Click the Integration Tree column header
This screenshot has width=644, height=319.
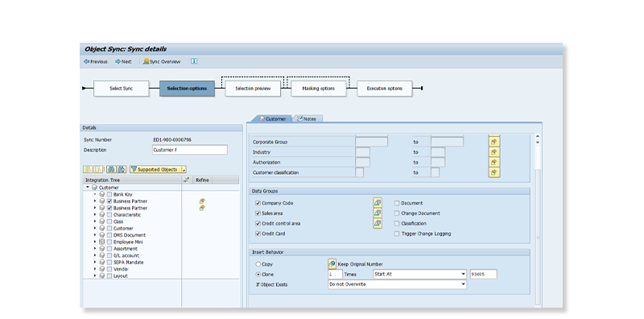(x=132, y=180)
